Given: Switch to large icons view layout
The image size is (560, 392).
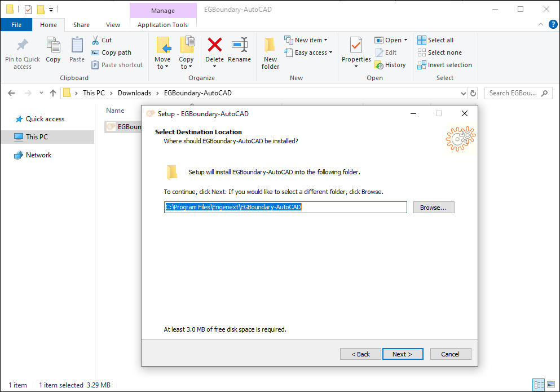Looking at the screenshot, I should [x=551, y=385].
